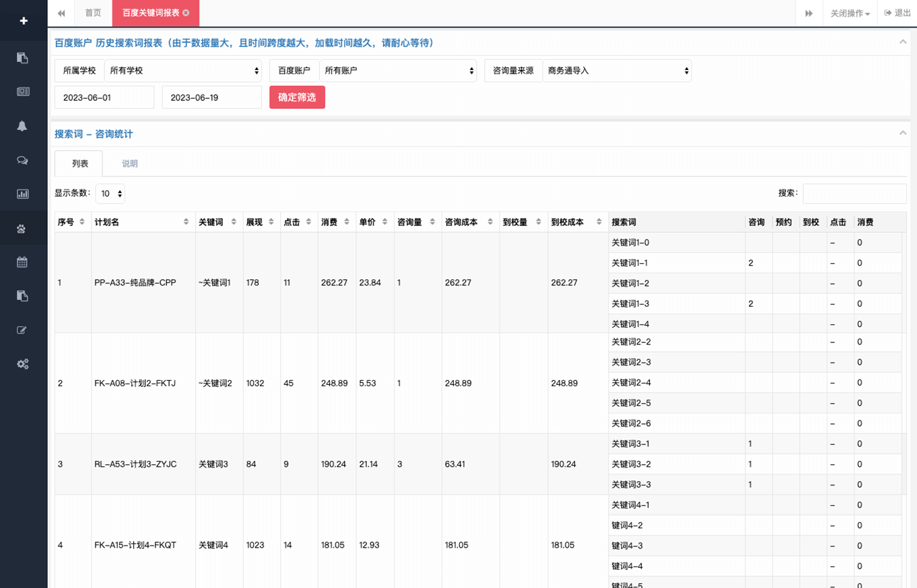Open the 关闭操作 dropdown menu
This screenshot has width=917, height=588.
tap(850, 13)
